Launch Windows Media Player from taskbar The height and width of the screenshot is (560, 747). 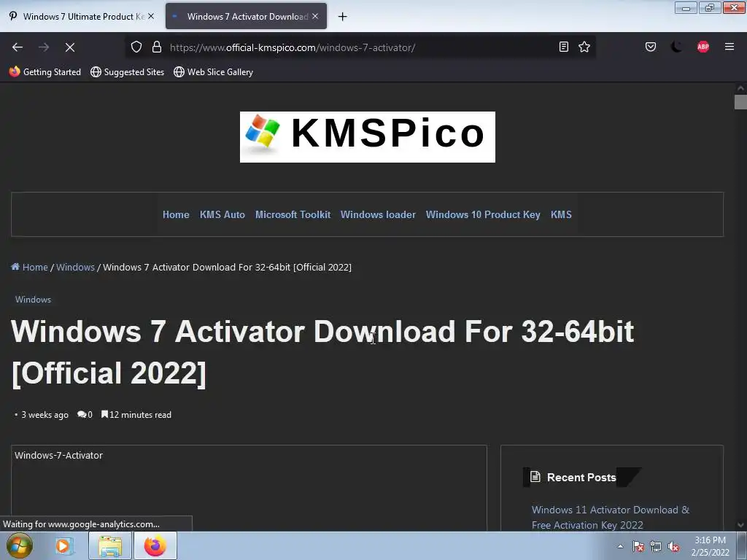point(64,545)
